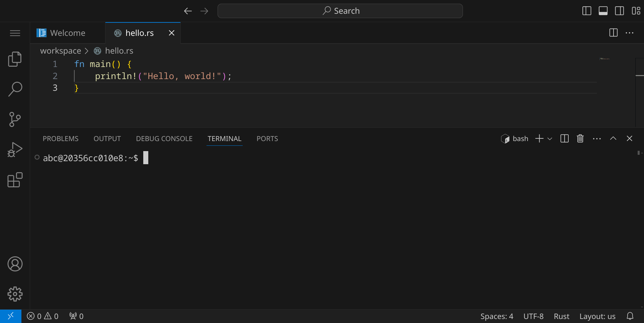This screenshot has width=644, height=323.
Task: Switch to the Welcome tab
Action: pos(67,33)
